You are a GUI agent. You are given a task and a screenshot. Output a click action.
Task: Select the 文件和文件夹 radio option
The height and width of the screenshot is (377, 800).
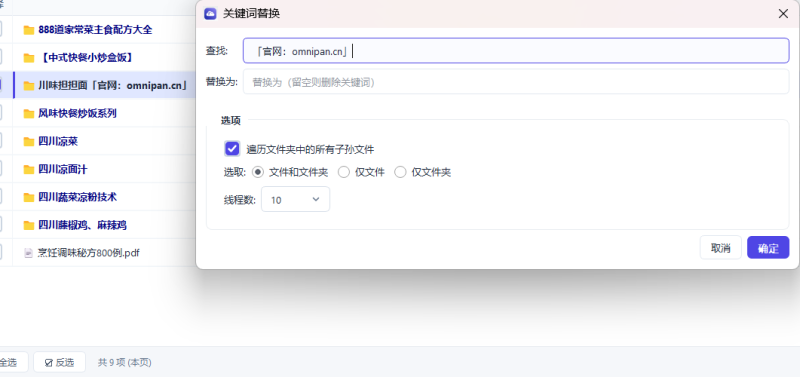click(258, 172)
